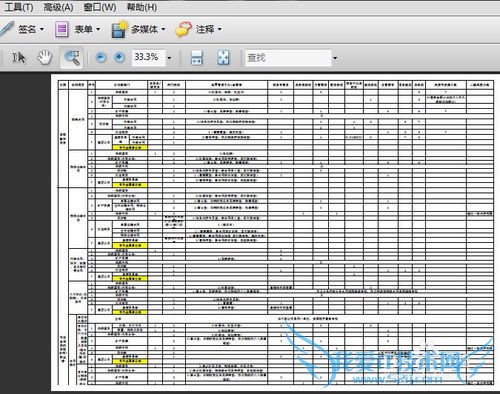Click the 表单 toolbar label
Viewport: 500px width, 394px height.
83,29
